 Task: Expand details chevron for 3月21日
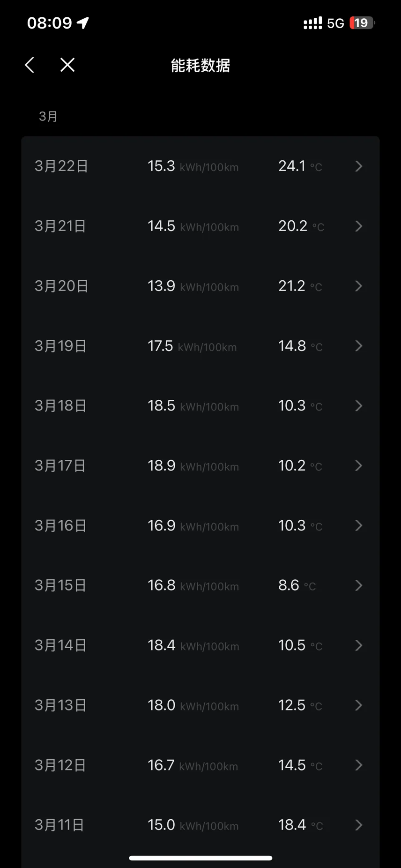click(359, 226)
